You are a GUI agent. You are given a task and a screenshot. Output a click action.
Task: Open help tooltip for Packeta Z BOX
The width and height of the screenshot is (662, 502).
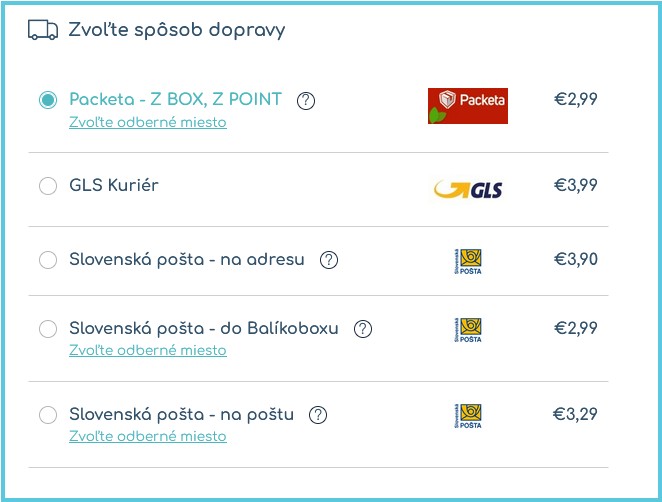306,100
